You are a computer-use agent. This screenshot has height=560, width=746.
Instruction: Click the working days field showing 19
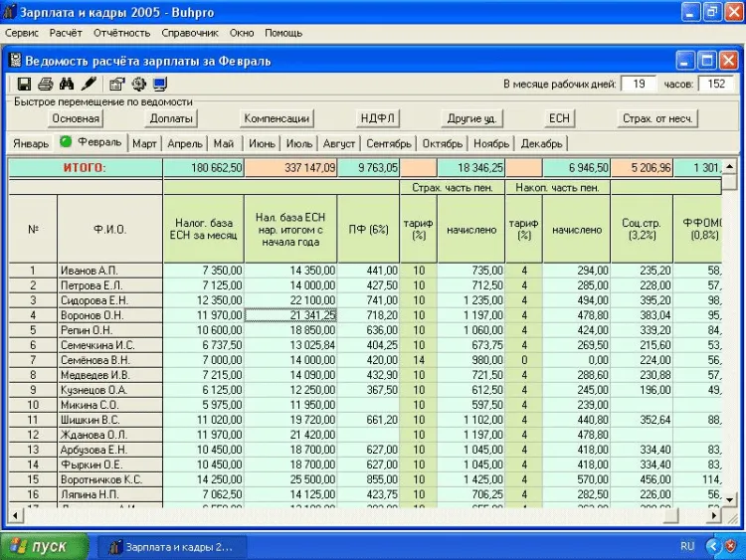640,85
